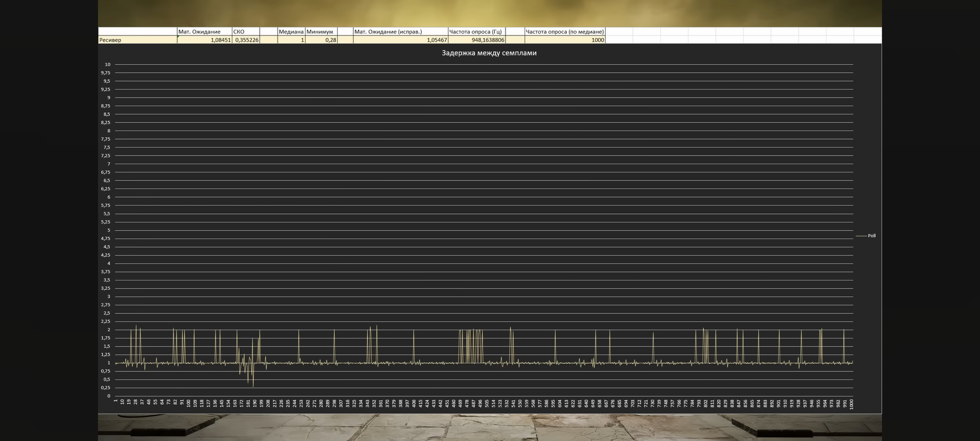Click the 'Частота опроса (по медиане)' header cell
980x441 pixels.
tap(565, 32)
